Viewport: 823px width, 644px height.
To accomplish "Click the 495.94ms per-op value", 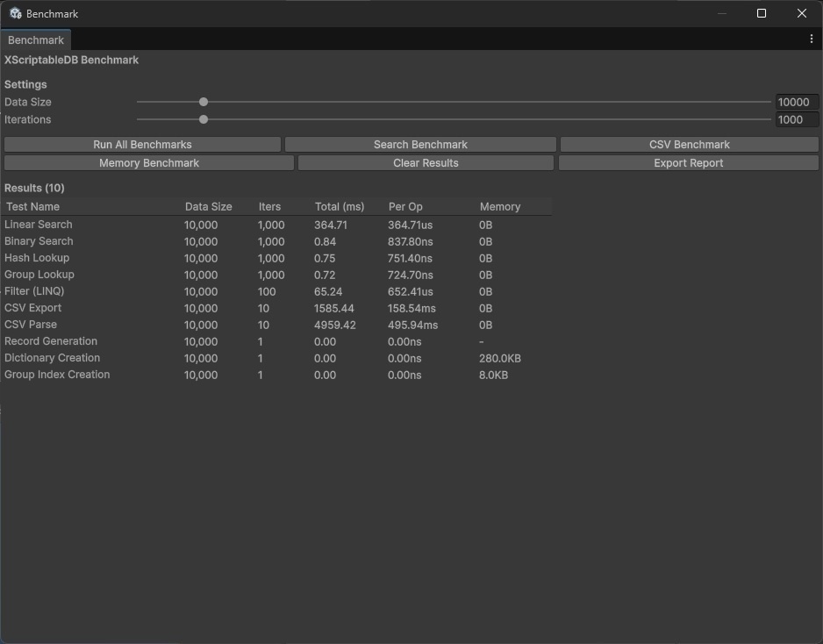I will coord(412,326).
